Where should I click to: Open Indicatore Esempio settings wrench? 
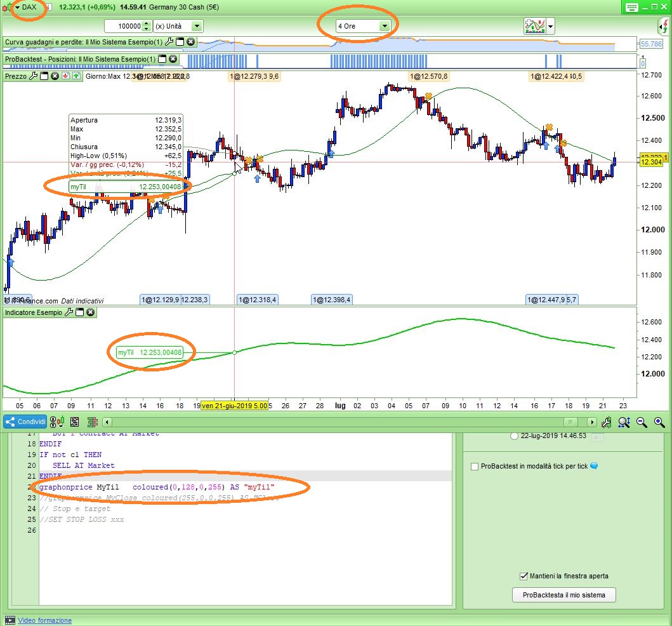[x=69, y=312]
